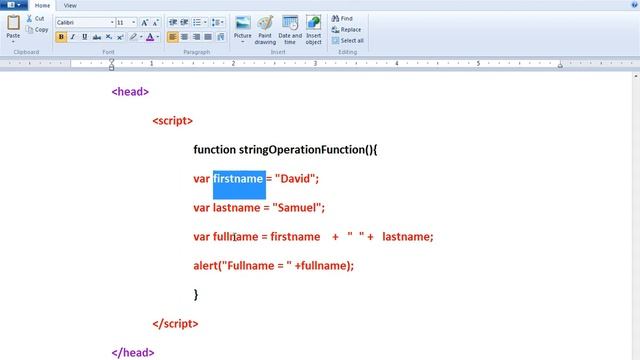Apply italic formatting
Image resolution: width=640 pixels, height=360 pixels.
73,37
